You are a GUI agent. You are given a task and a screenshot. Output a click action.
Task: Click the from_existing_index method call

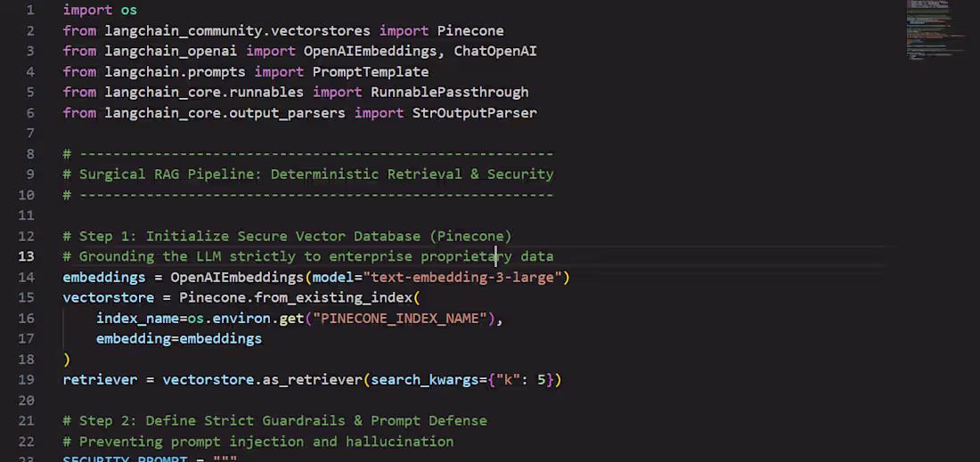click(338, 298)
